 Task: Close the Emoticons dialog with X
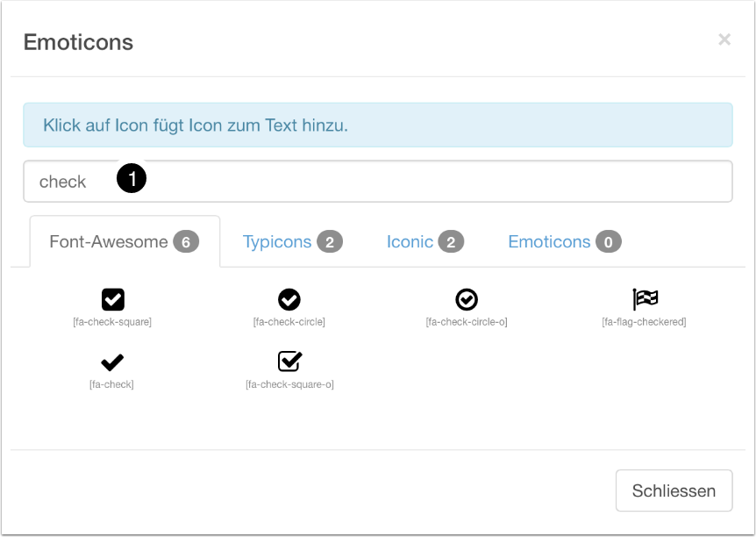point(724,39)
